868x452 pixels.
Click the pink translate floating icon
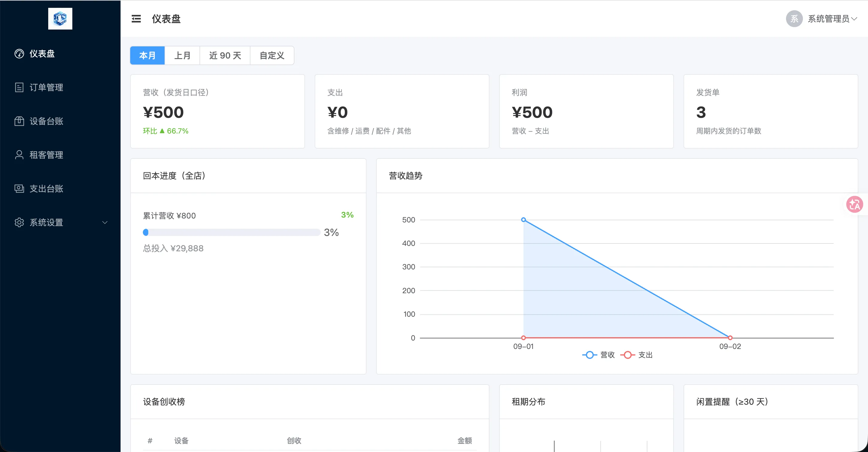[x=854, y=204]
